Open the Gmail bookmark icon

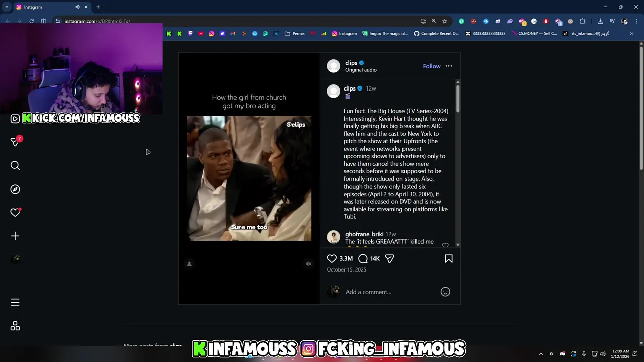(233, 34)
